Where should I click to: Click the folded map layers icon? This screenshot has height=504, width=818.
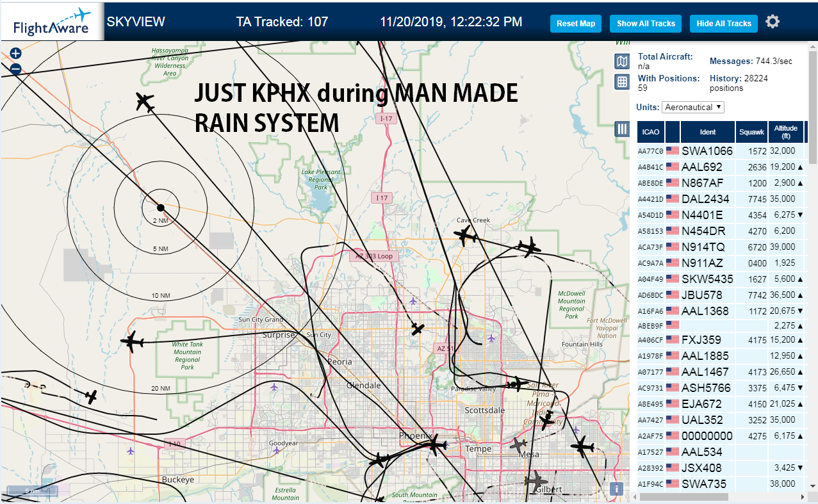click(x=621, y=61)
